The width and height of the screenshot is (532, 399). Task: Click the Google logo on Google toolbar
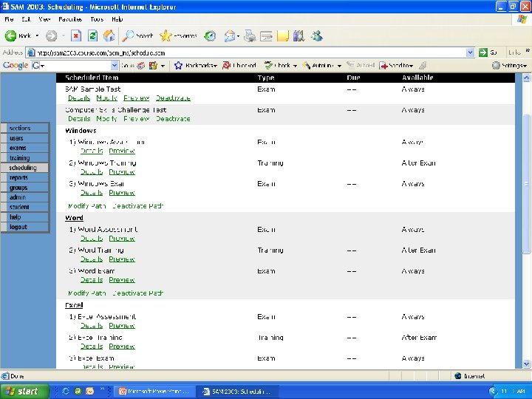[16, 66]
